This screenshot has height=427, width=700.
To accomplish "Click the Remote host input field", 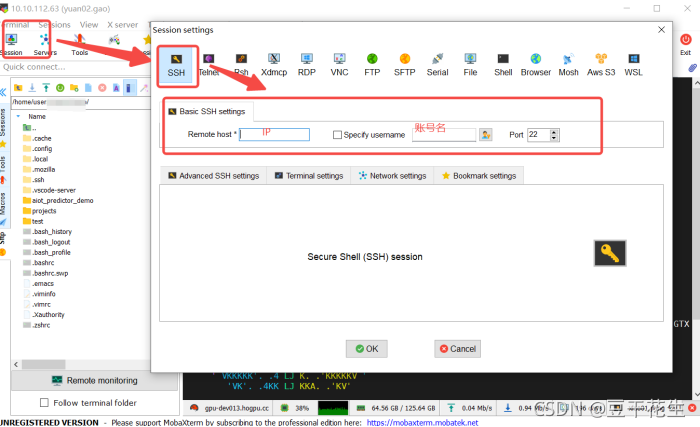I will (274, 134).
